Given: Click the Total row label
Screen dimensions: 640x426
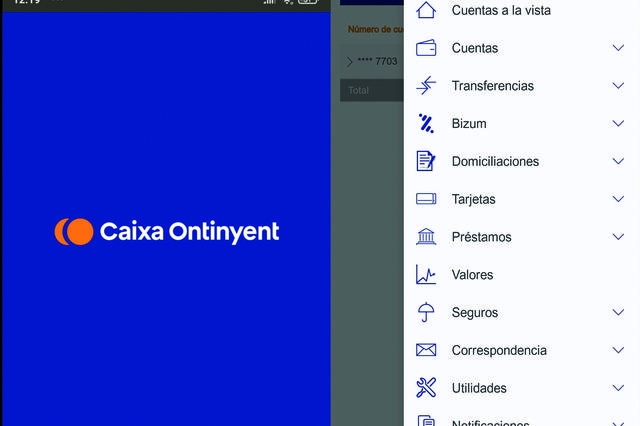Looking at the screenshot, I should tap(358, 90).
